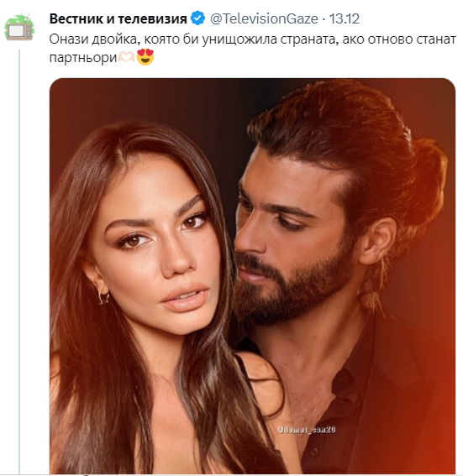Open the tweet via 13.12 date
Viewport: 463px width, 476px height.
pos(345,18)
